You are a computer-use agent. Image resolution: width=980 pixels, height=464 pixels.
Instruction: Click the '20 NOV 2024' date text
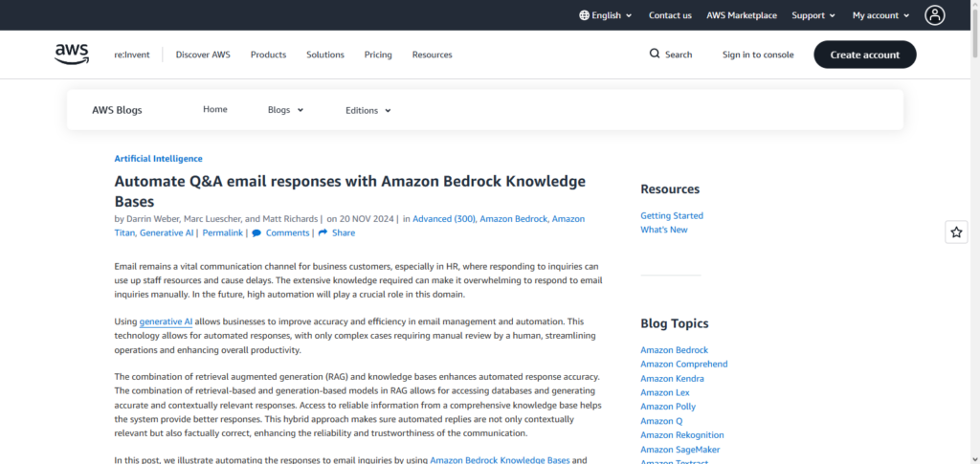coord(366,218)
